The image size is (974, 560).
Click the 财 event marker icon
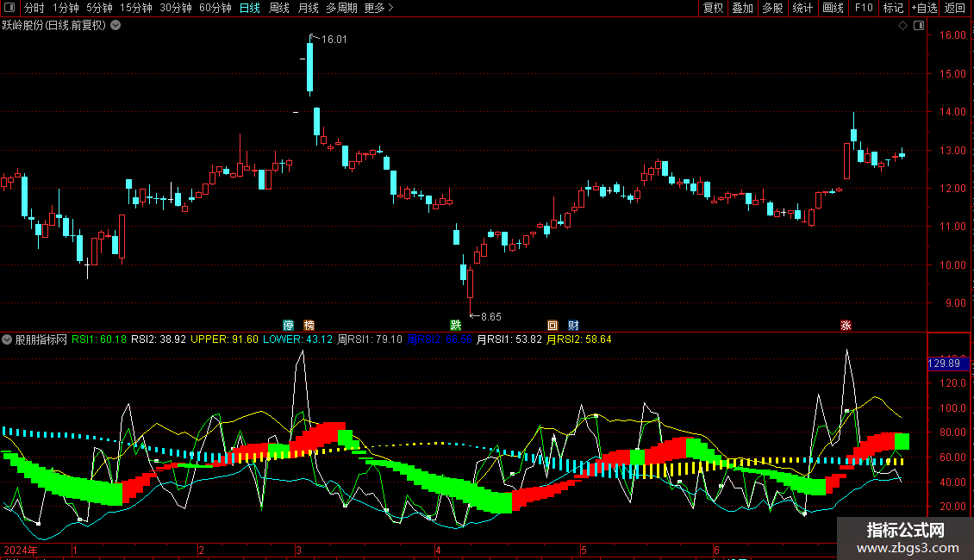coord(573,326)
